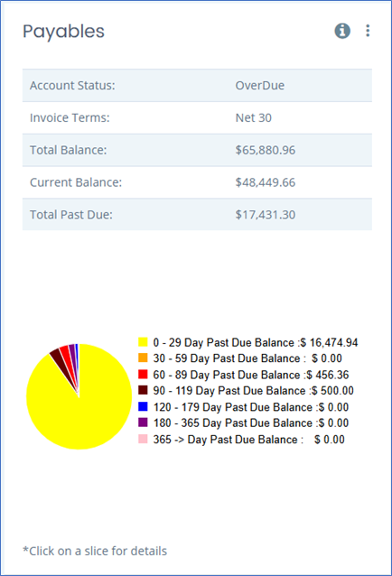
Task: Click the Account Status OverDue value
Action: 260,85
